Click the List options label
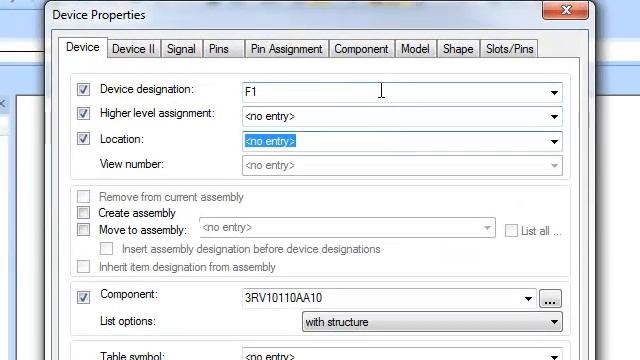Viewport: 640px width, 360px height. tap(128, 321)
